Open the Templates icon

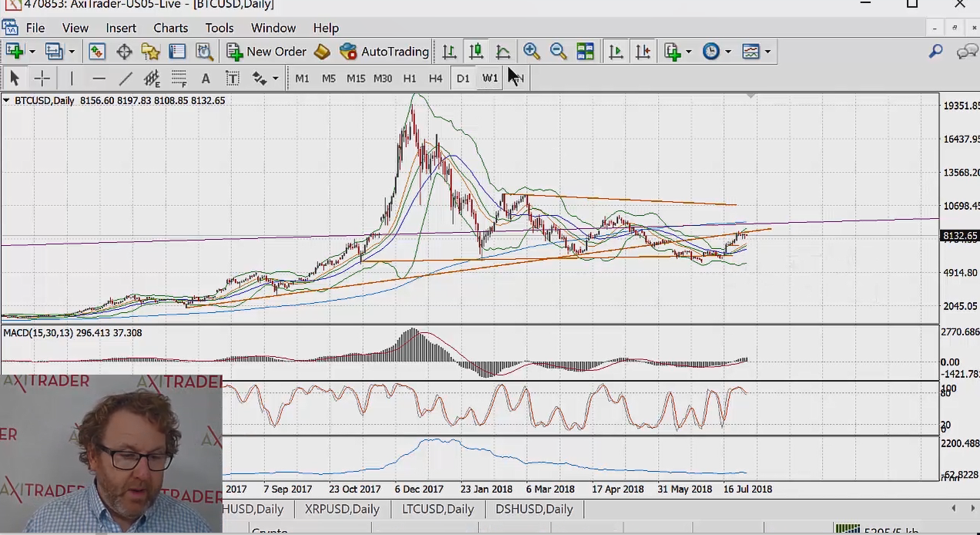750,52
